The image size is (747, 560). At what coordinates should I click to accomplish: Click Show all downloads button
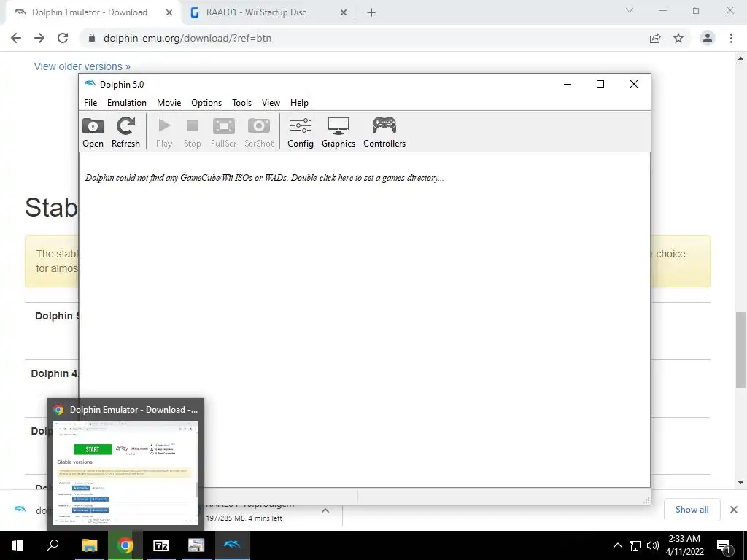[x=692, y=510]
